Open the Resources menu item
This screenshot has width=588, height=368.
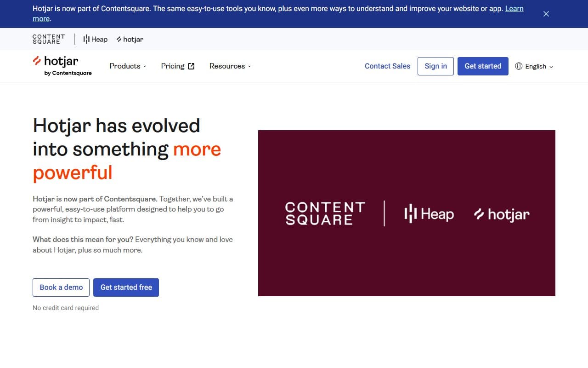[227, 66]
